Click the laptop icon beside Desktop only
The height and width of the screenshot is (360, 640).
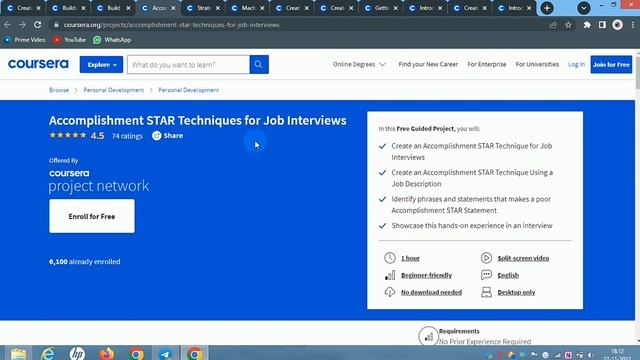tap(486, 292)
